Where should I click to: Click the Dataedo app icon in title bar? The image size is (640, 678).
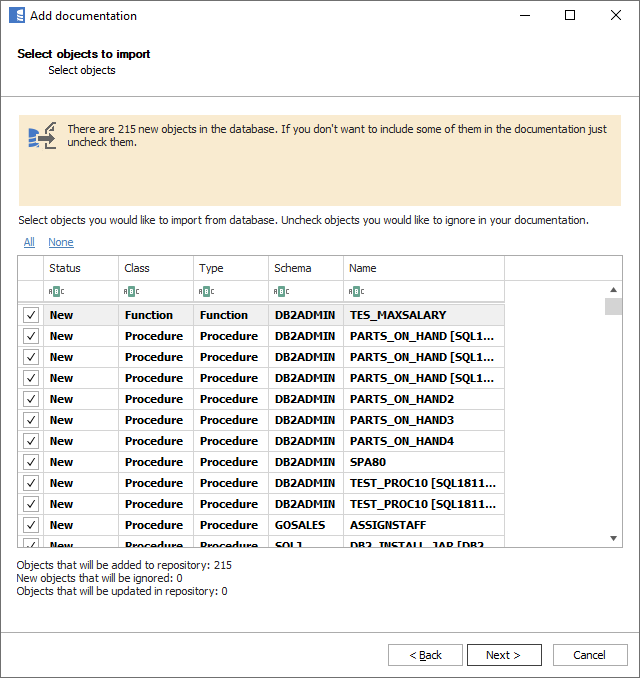pos(16,16)
